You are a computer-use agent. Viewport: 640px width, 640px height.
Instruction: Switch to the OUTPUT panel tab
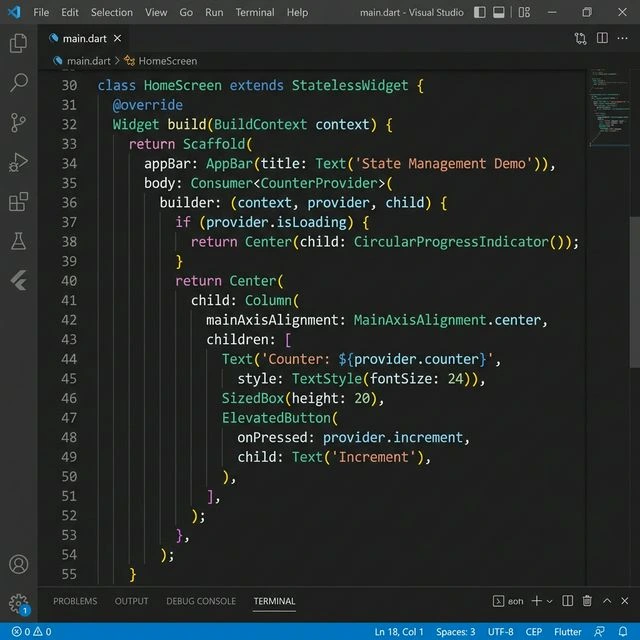pos(131,601)
